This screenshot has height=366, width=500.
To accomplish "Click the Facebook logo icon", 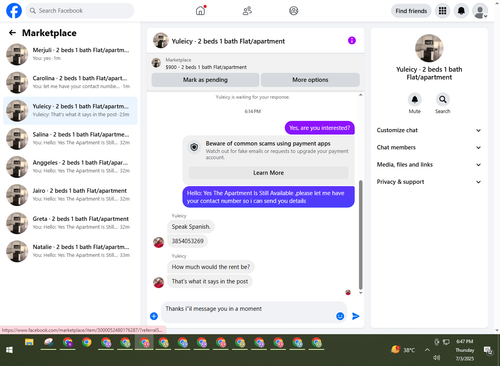I will point(14,11).
